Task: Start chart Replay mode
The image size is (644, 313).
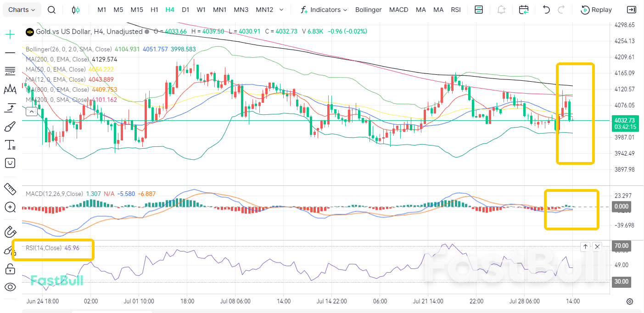Action: (596, 10)
